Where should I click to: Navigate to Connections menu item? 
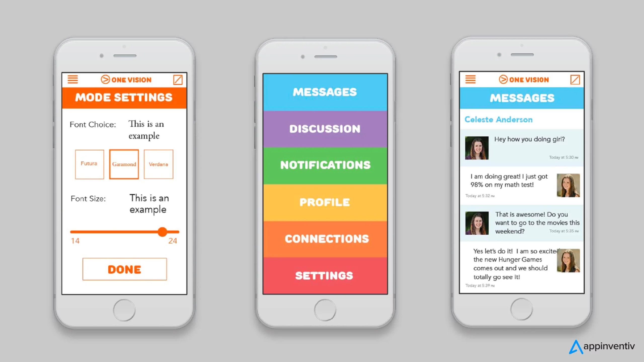[325, 239]
